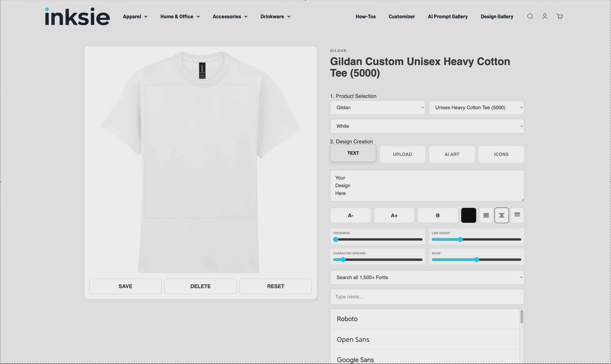Viewport: 611px width, 364px height.
Task: Click the user account icon
Action: click(x=544, y=17)
